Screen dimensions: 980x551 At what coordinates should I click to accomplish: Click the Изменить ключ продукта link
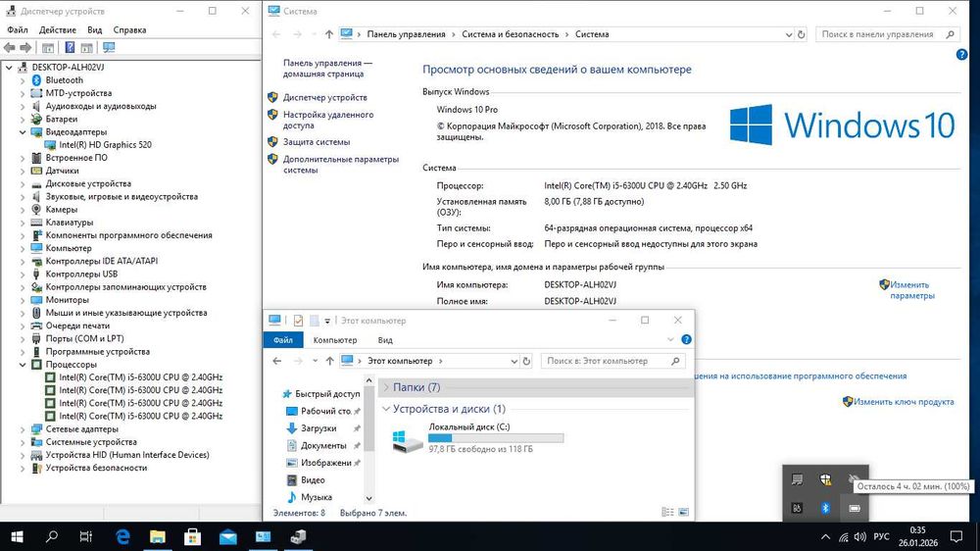click(x=904, y=402)
